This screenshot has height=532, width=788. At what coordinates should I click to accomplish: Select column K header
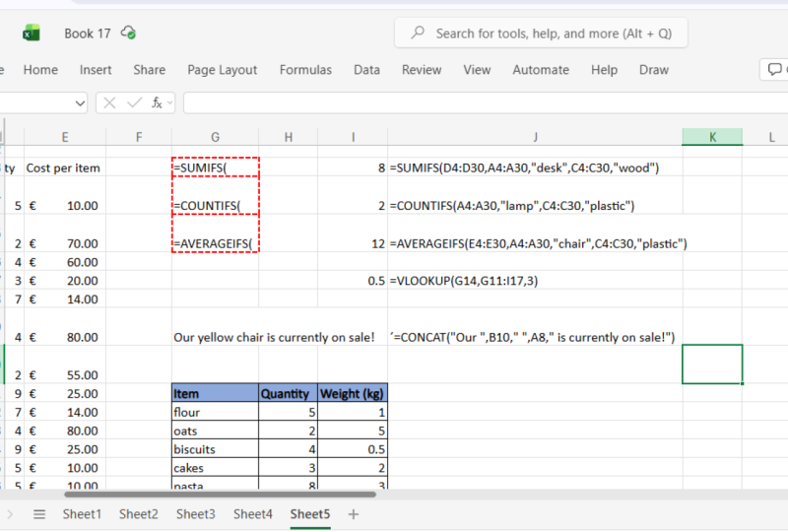pos(712,137)
